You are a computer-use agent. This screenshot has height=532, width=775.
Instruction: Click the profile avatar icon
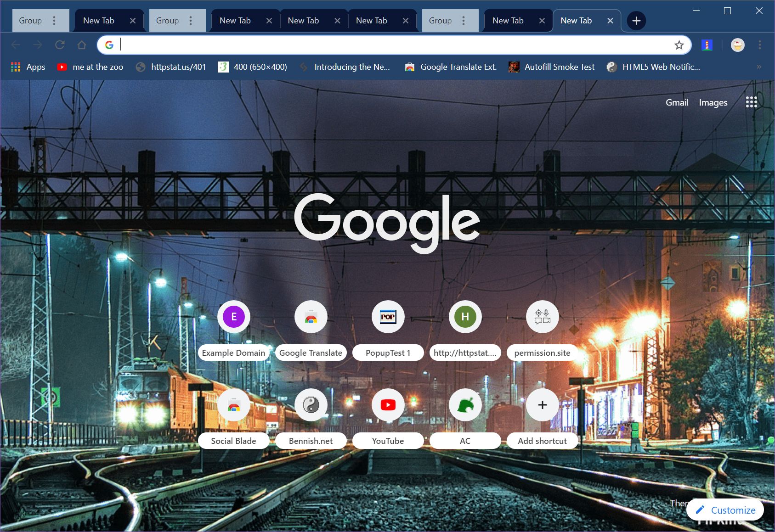737,45
